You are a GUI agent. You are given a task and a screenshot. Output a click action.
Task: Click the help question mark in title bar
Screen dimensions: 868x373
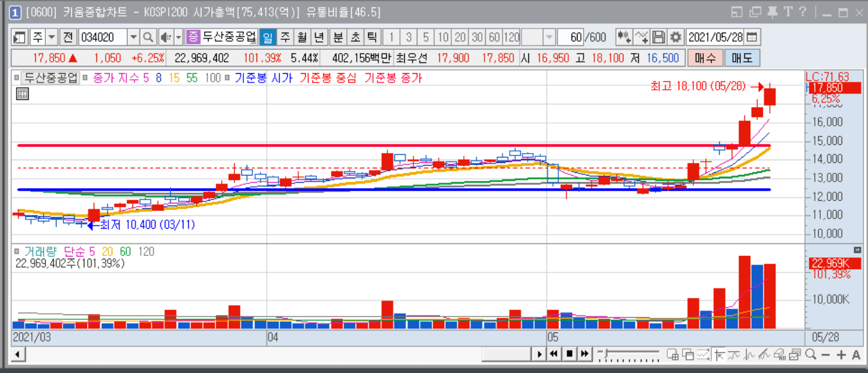[x=803, y=11]
